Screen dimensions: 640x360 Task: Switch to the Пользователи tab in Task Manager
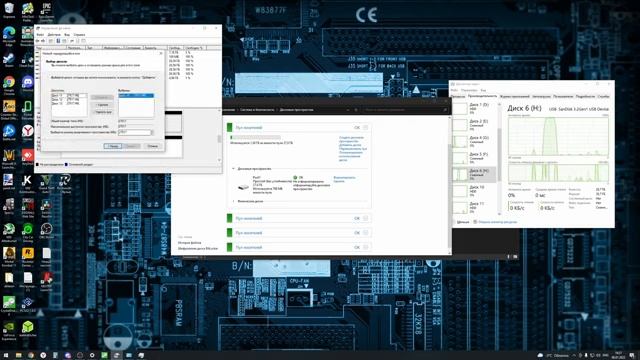(563, 97)
